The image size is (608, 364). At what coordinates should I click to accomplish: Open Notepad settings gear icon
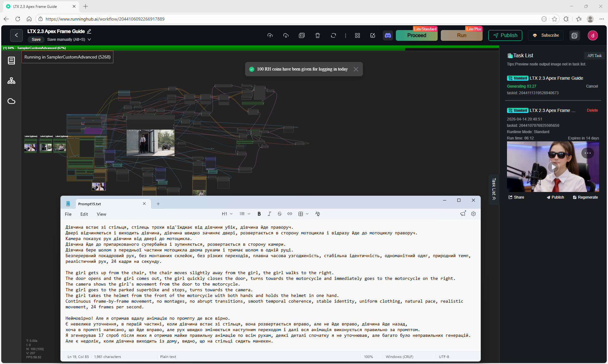(473, 214)
